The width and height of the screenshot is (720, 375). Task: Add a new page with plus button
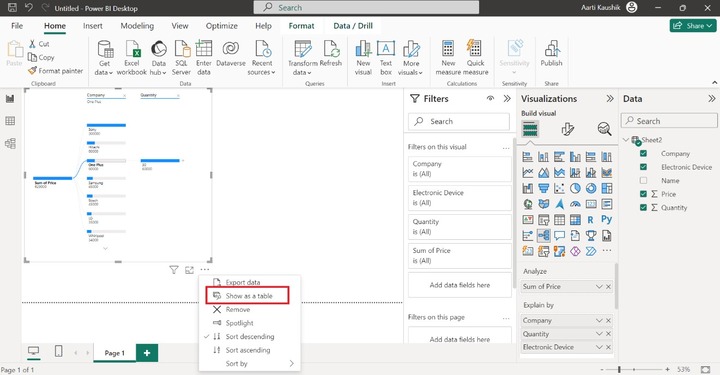(x=147, y=353)
